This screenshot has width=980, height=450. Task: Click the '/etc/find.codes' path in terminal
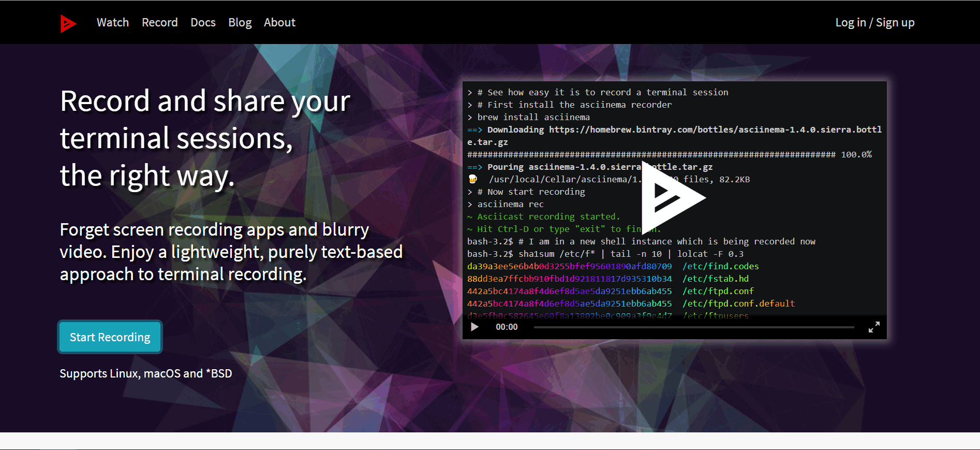pos(720,266)
